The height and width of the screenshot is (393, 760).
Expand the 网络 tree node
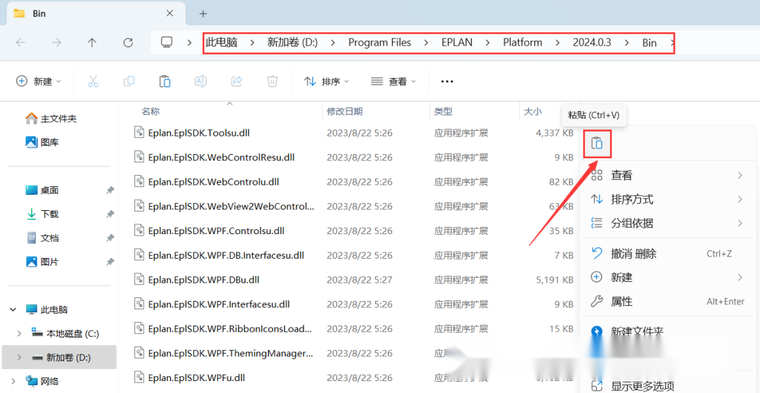pyautogui.click(x=12, y=381)
